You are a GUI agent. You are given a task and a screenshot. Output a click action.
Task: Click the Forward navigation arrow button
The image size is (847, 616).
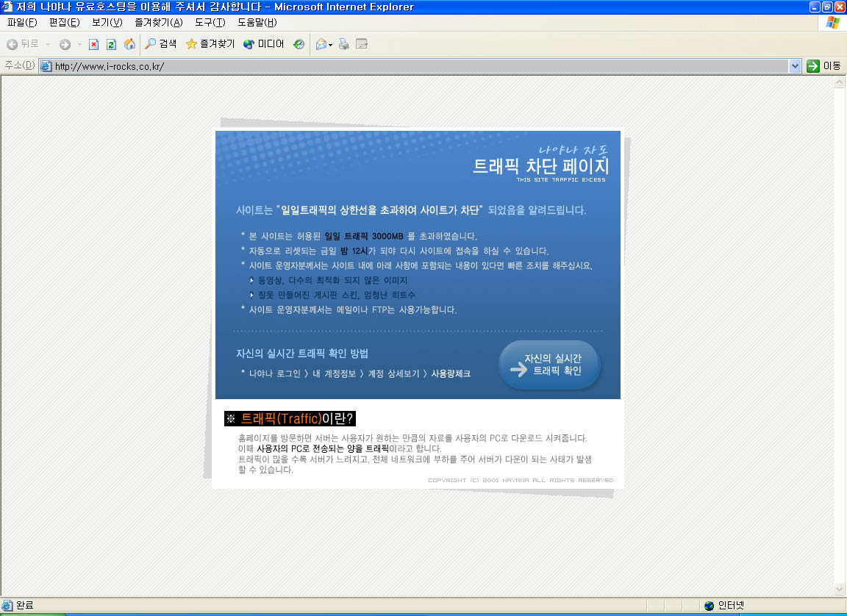pyautogui.click(x=65, y=44)
